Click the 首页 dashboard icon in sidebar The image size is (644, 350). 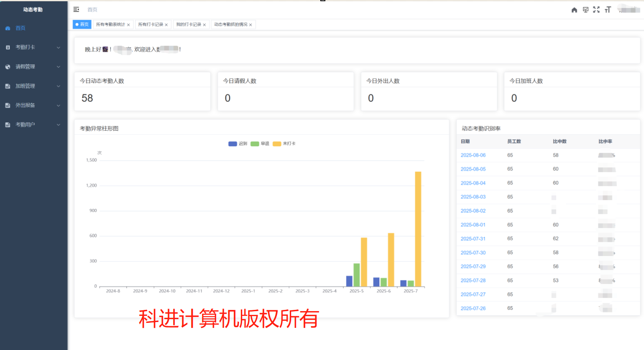8,28
